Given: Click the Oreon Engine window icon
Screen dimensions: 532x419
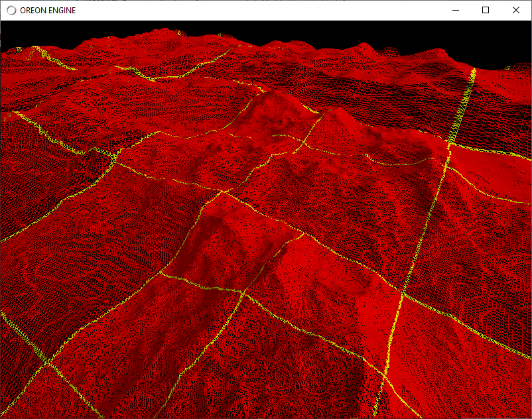Looking at the screenshot, I should pos(11,11).
